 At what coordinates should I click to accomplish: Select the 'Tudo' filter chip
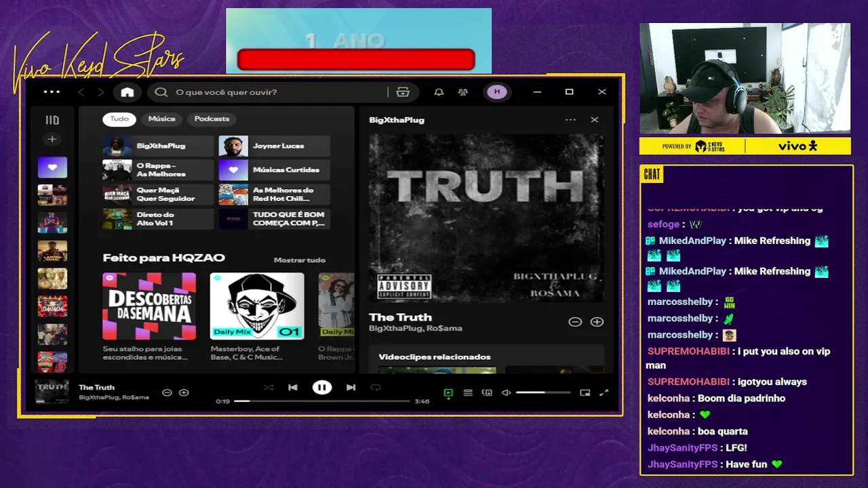(119, 119)
